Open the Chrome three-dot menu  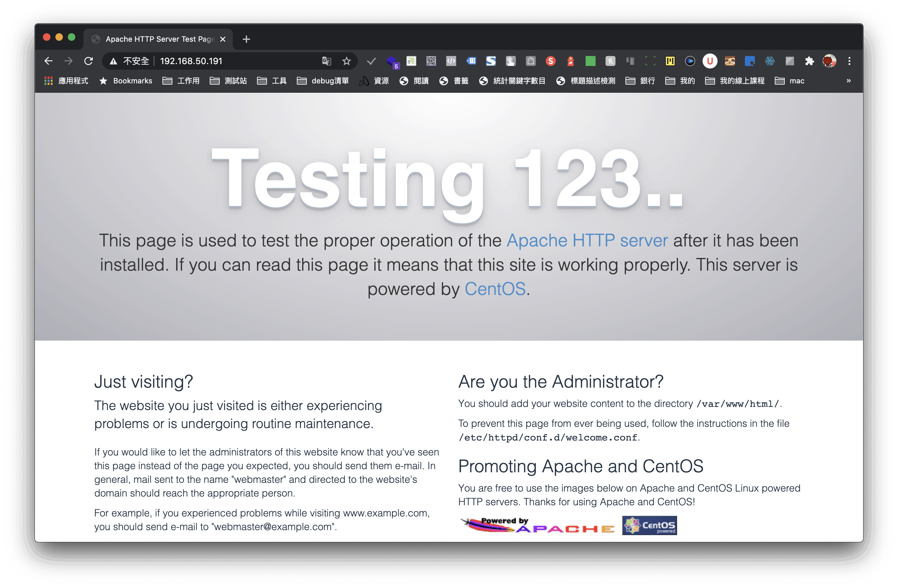(849, 61)
